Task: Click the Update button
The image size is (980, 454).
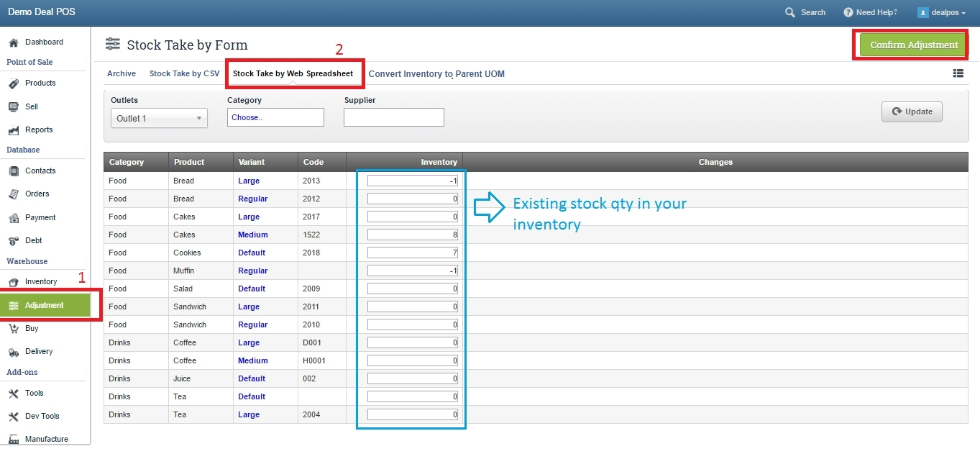Action: [x=912, y=112]
